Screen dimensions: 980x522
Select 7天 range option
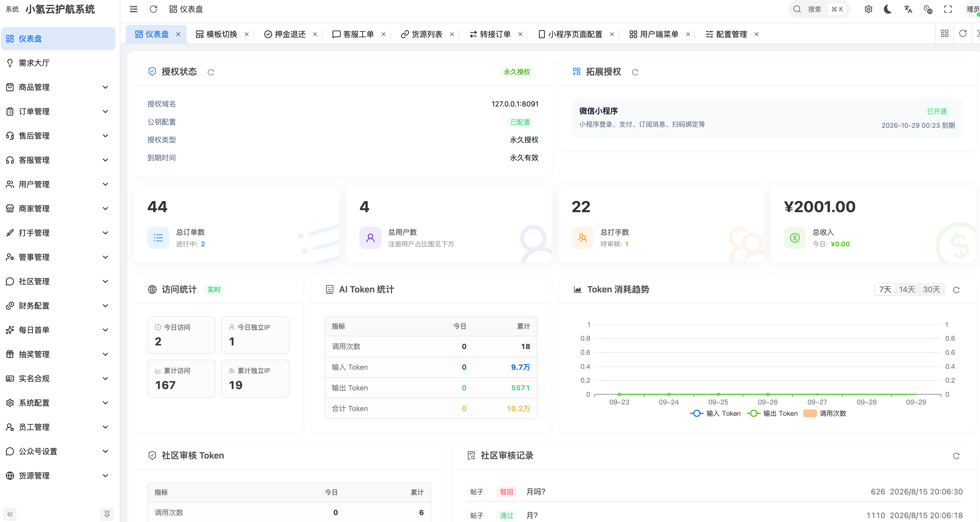[x=885, y=289]
